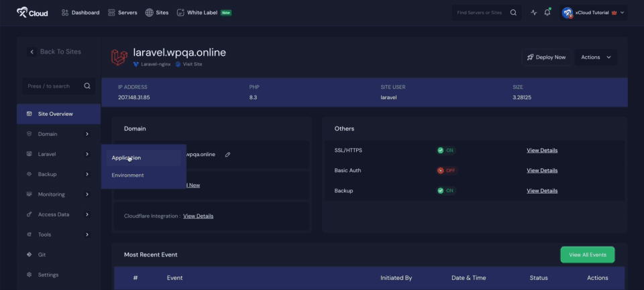Click the xCloud logo

[32, 12]
